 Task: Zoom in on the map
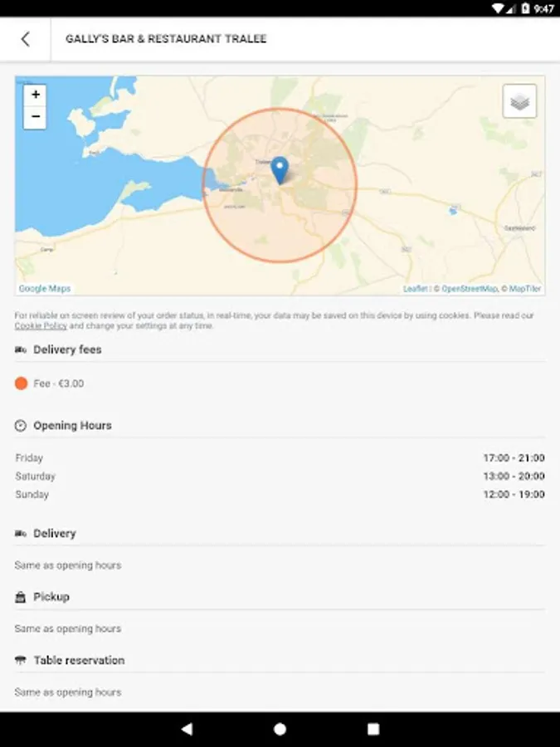(35, 95)
